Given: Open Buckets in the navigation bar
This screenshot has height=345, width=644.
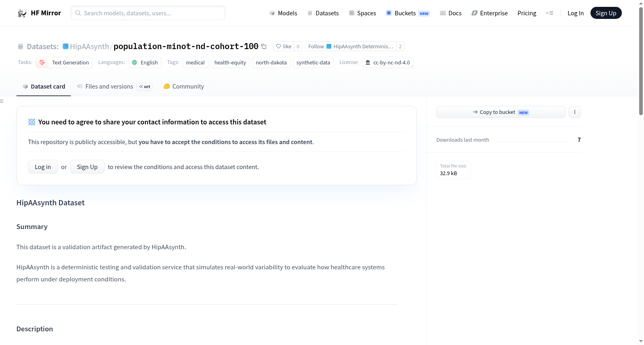Looking at the screenshot, I should click(408, 13).
